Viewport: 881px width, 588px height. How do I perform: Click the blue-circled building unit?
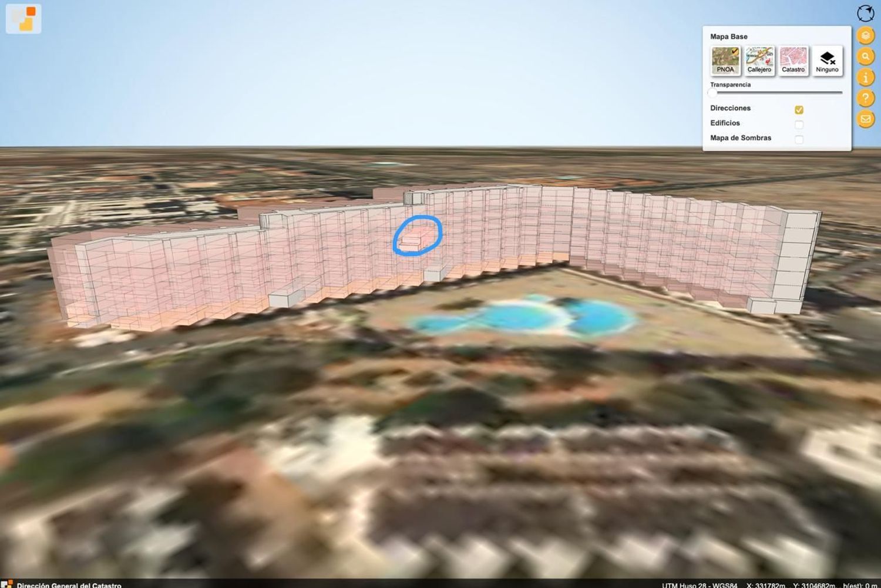(416, 237)
